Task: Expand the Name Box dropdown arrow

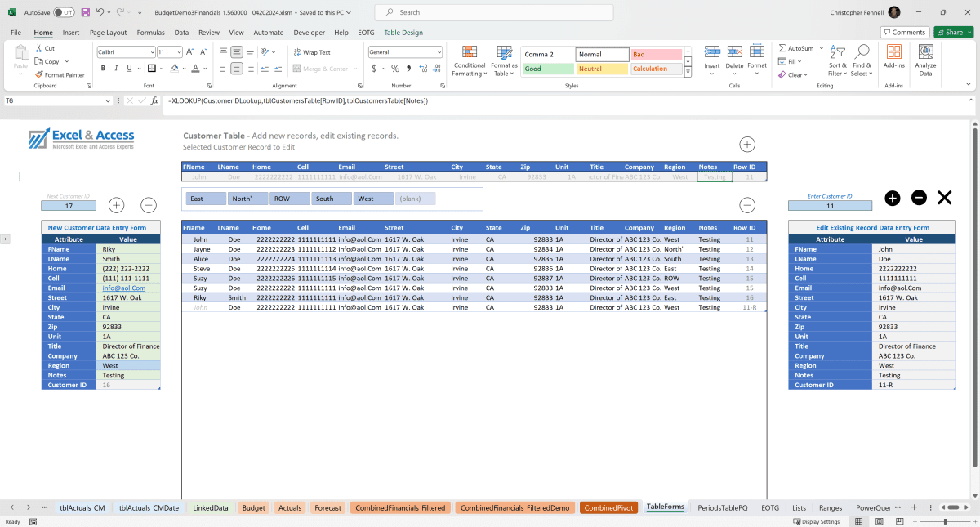Action: (108, 100)
